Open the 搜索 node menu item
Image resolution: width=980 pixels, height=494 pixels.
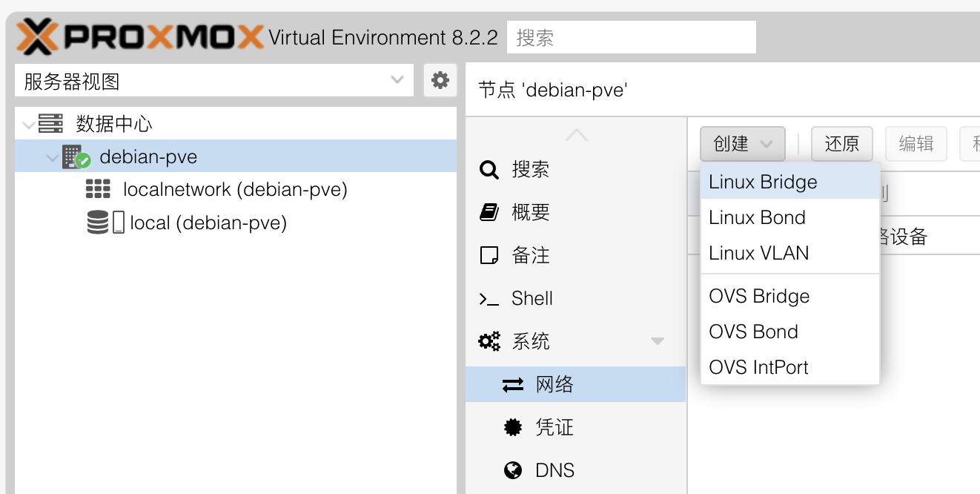[x=576, y=170]
